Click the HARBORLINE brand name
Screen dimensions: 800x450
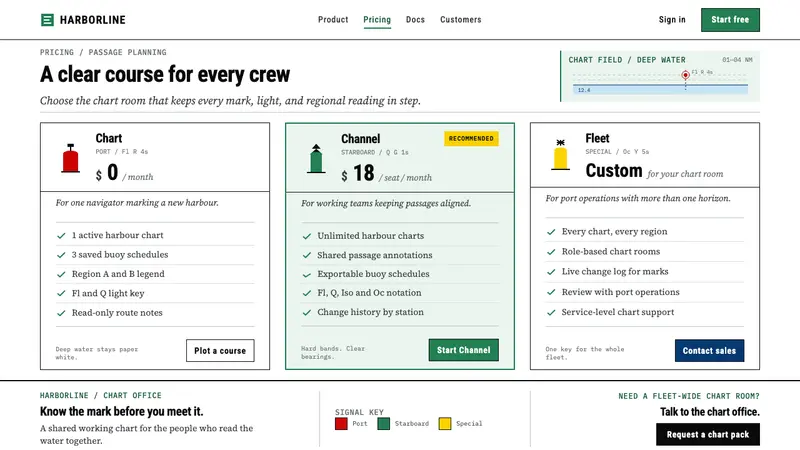tap(92, 20)
